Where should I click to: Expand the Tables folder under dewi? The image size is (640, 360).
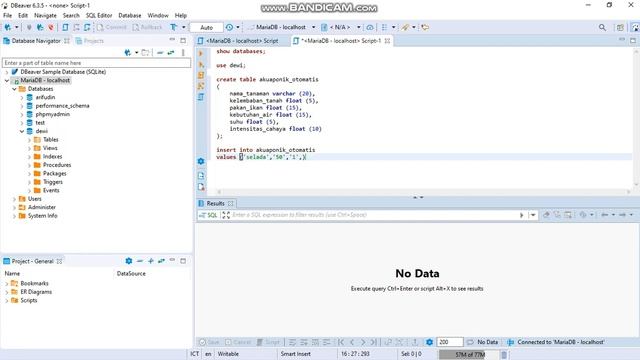29,140
